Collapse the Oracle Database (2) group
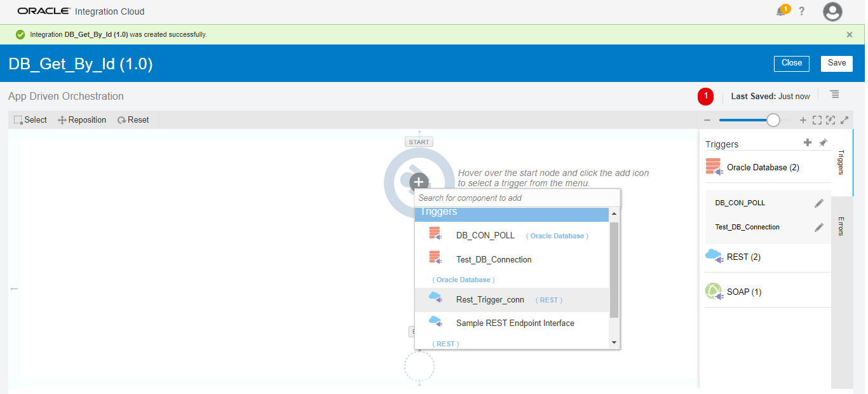The height and width of the screenshot is (394, 868). click(768, 168)
